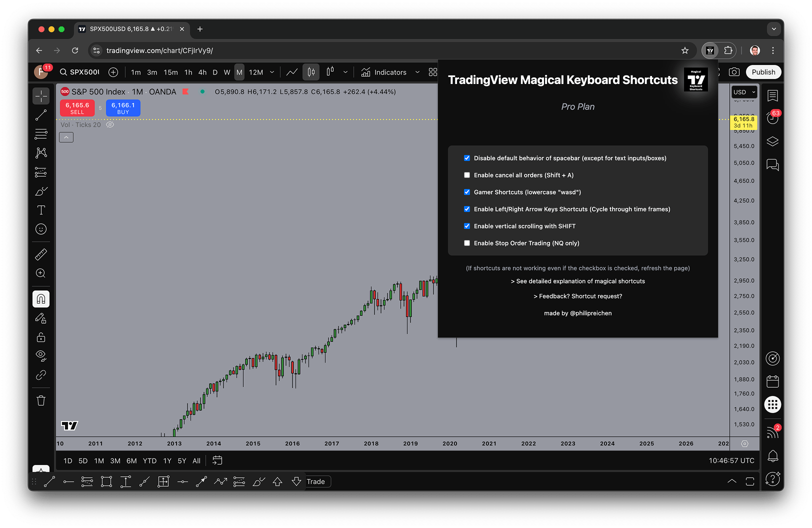Open the chats panel icon

click(x=772, y=164)
